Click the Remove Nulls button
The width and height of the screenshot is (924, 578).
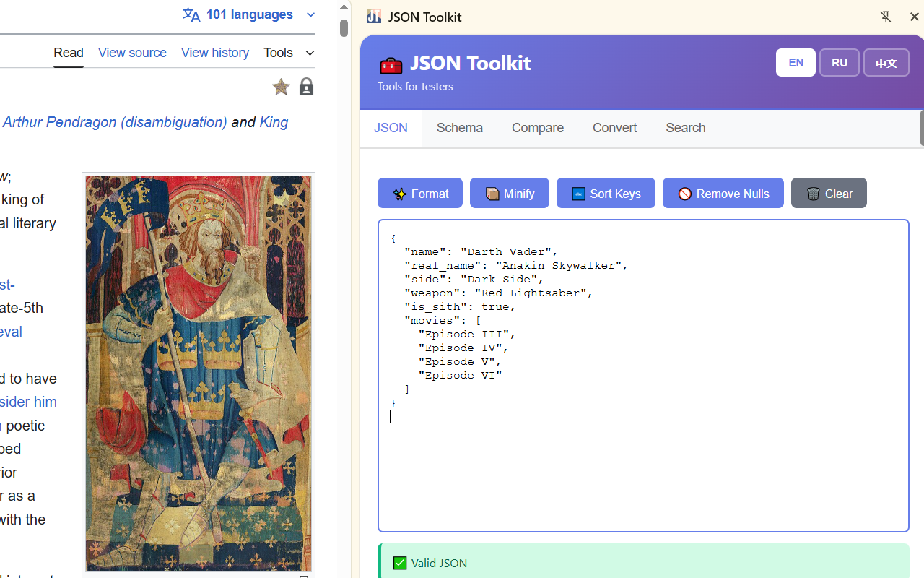point(723,193)
